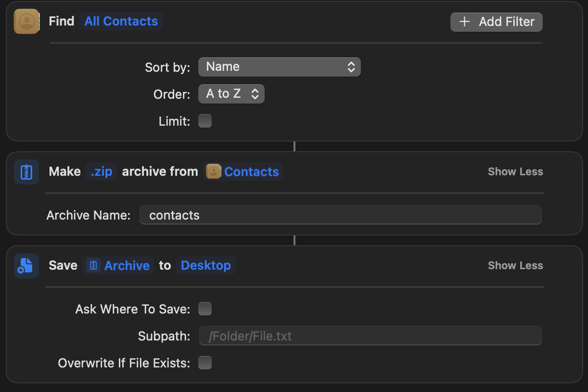Collapse Save Archive action with Show Less
The height and width of the screenshot is (392, 588).
515,265
